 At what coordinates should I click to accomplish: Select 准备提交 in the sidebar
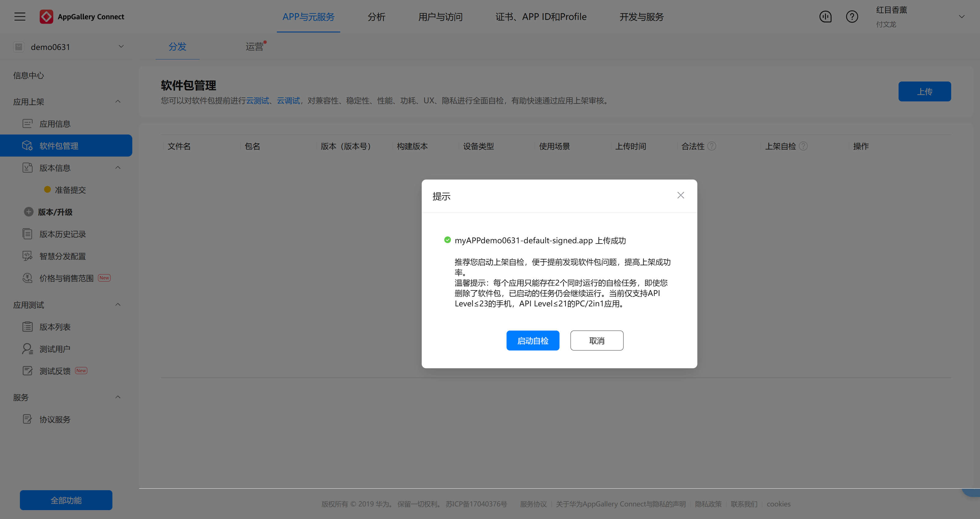tap(70, 190)
